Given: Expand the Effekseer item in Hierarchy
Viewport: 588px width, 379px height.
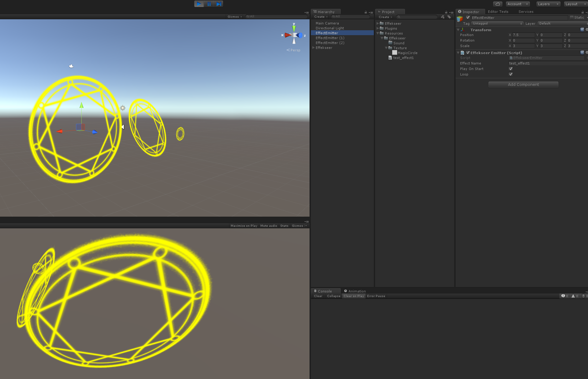Looking at the screenshot, I should [313, 48].
